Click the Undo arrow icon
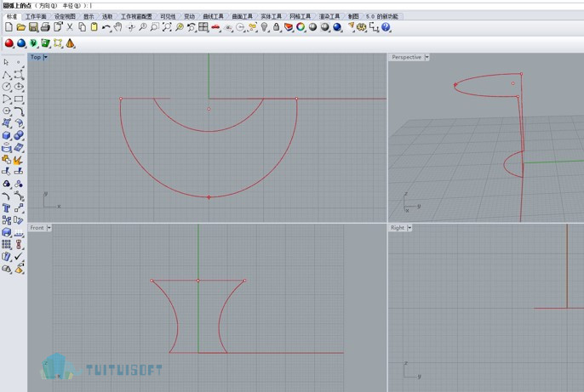Screen dimensions: 584x392 (x=106, y=27)
